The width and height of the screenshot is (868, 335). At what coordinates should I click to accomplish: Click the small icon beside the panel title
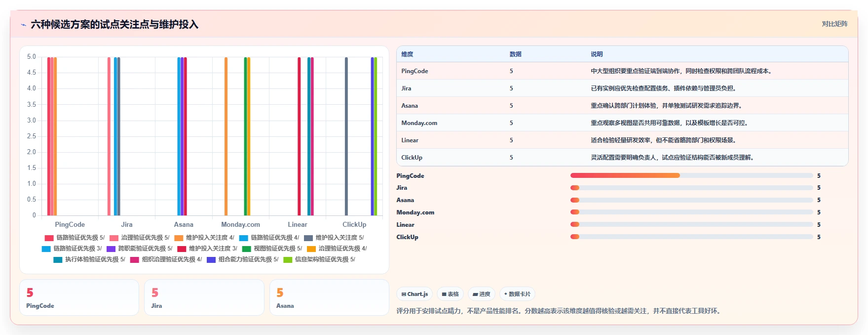point(23,25)
